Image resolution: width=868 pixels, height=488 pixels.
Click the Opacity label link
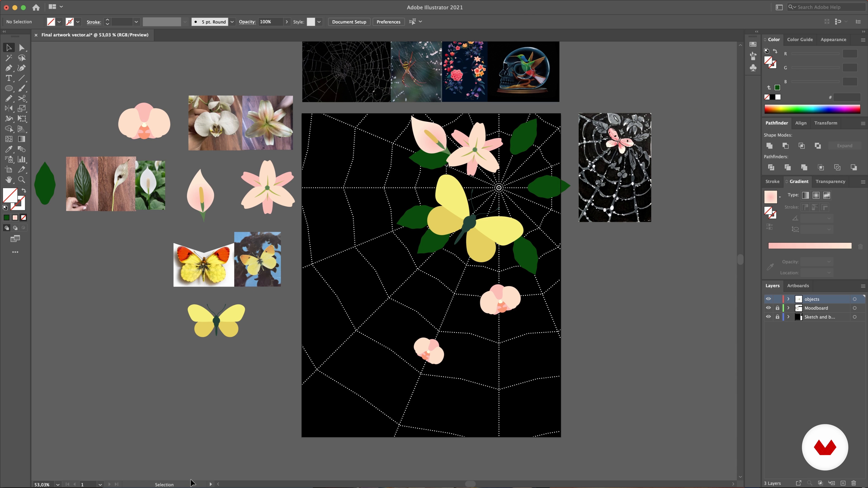coord(247,22)
